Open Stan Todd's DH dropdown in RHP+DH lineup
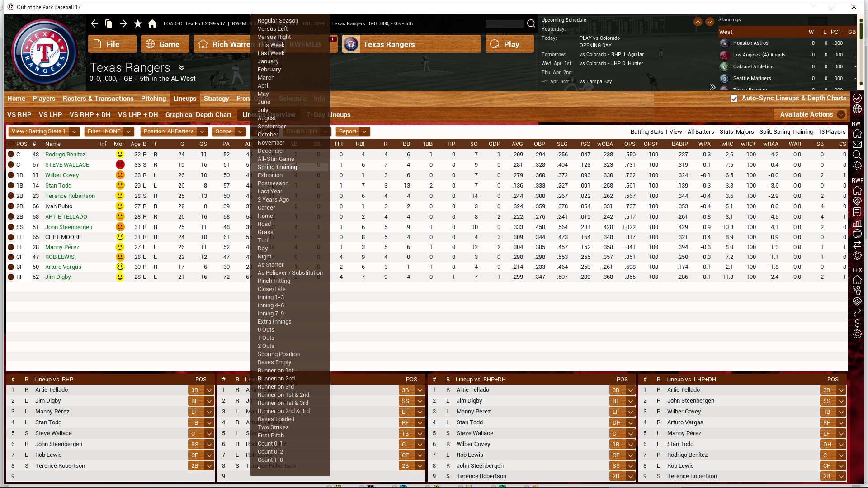 coord(622,422)
